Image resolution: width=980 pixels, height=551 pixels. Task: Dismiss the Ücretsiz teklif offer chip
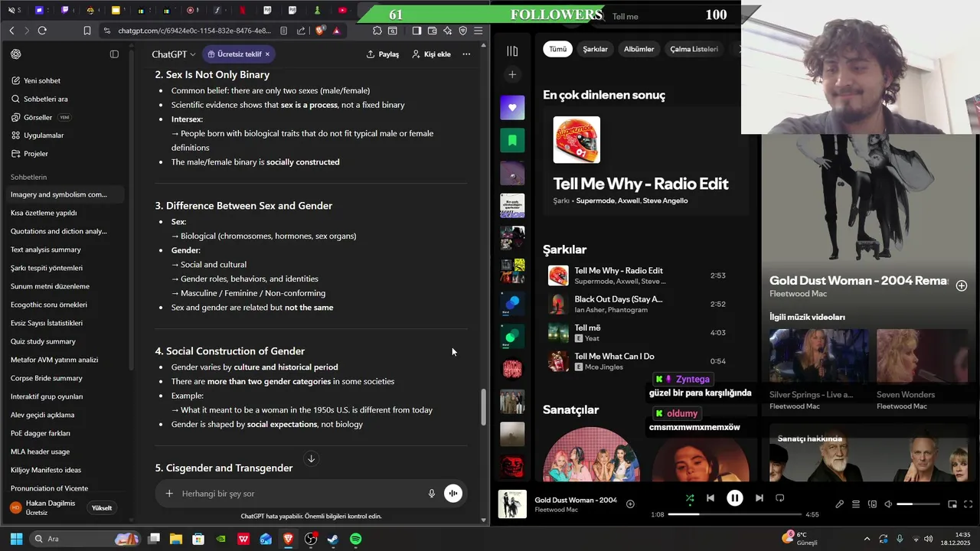click(x=267, y=54)
